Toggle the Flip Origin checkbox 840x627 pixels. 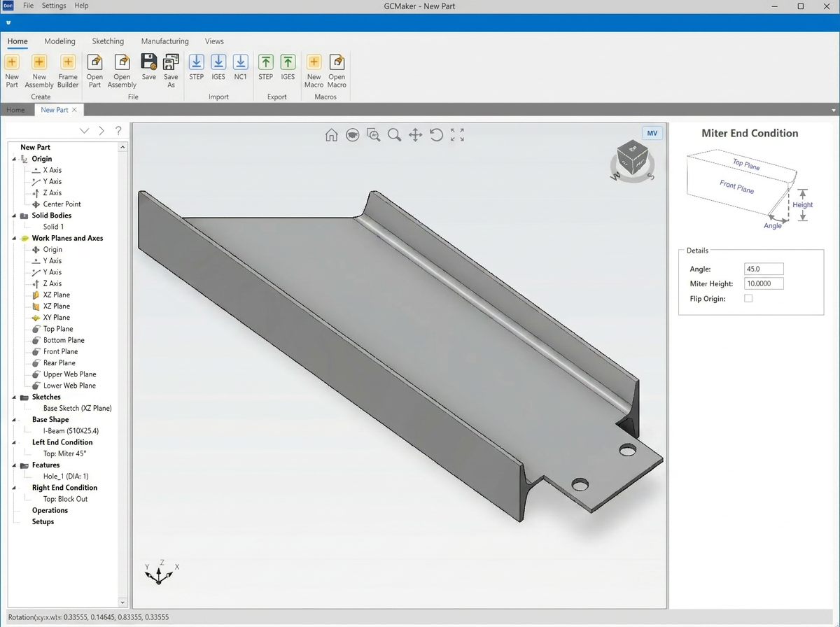(748, 299)
